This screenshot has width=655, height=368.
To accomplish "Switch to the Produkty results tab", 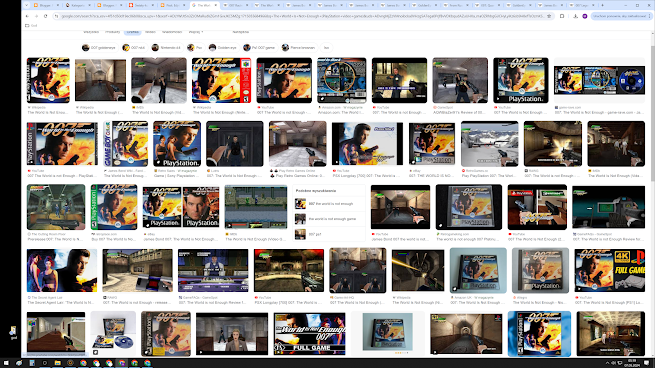I will (112, 32).
